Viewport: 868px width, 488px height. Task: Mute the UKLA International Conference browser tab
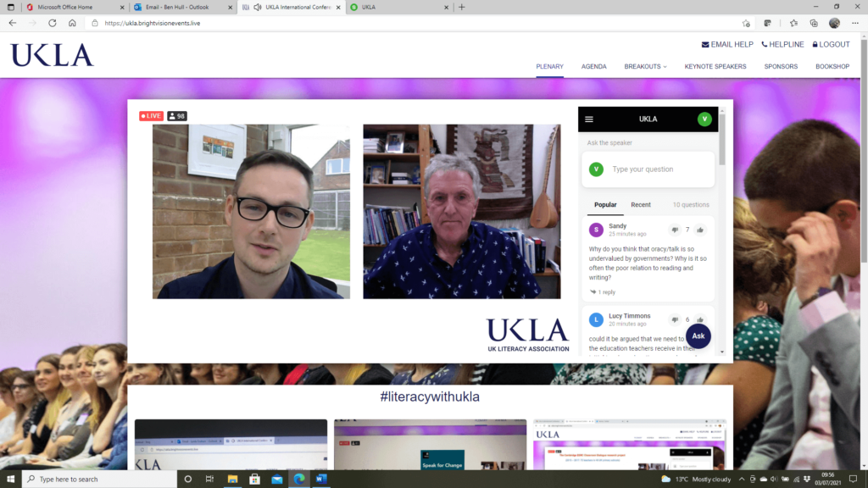[258, 8]
